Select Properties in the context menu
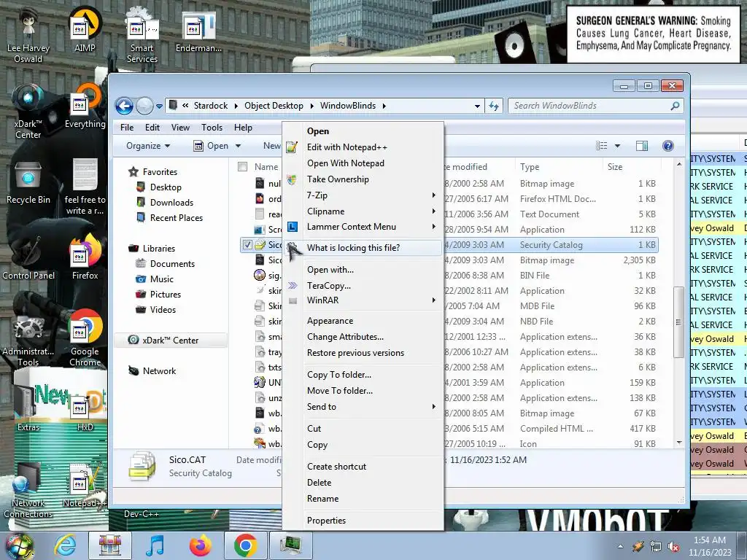747x560 pixels. point(363,521)
